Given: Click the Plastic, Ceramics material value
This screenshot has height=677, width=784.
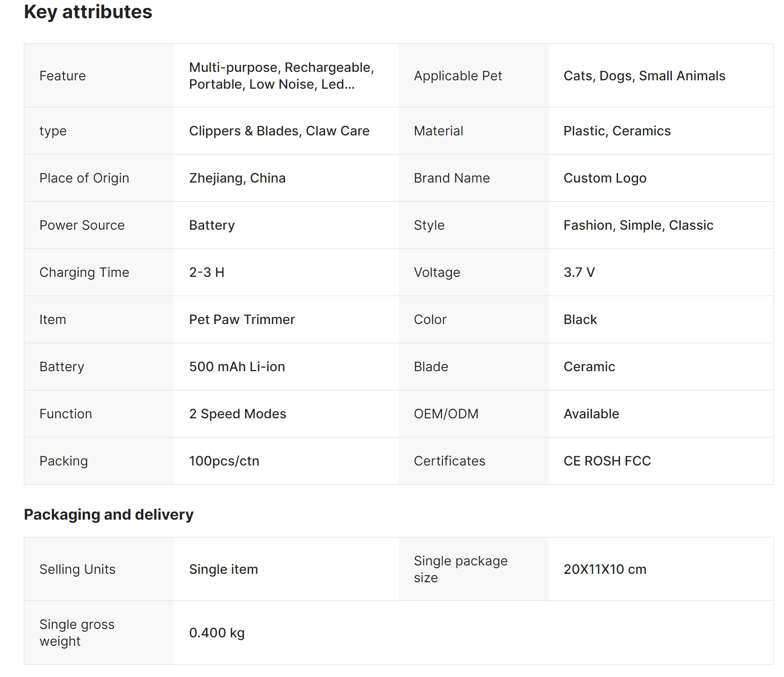Looking at the screenshot, I should [x=617, y=131].
